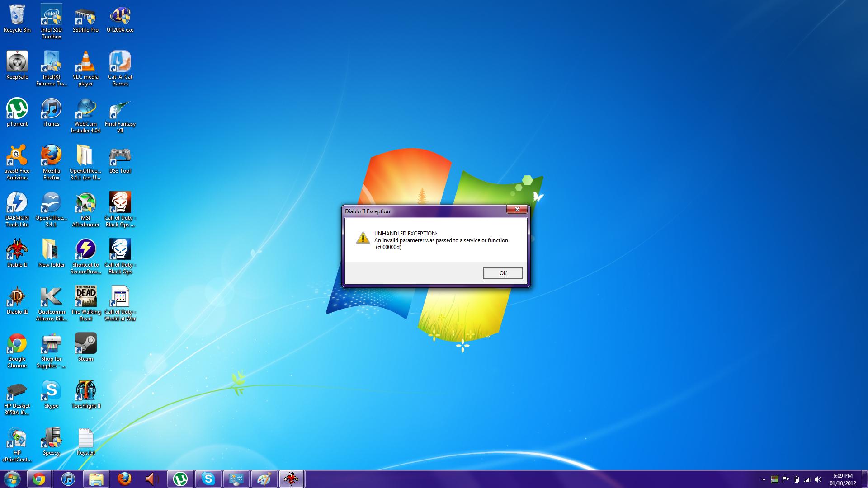The image size is (868, 488).
Task: Launch iTunes from the taskbar
Action: click(68, 479)
